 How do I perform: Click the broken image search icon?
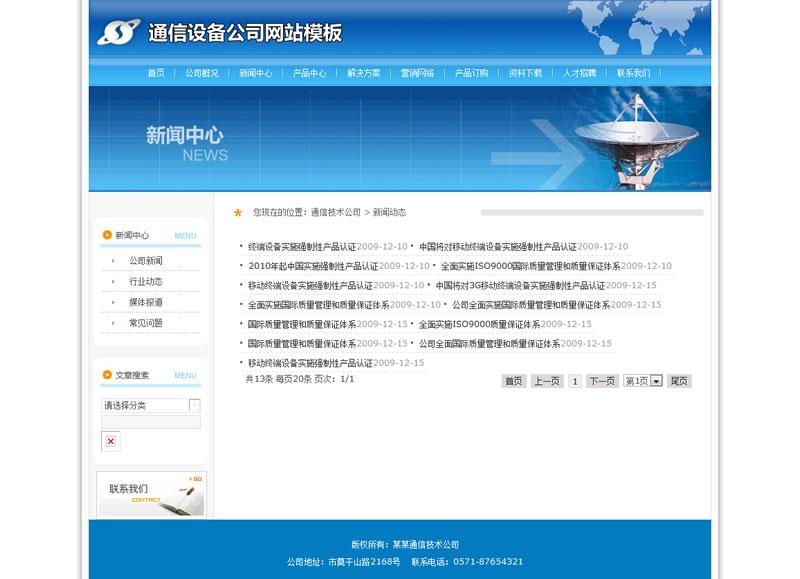point(110,441)
